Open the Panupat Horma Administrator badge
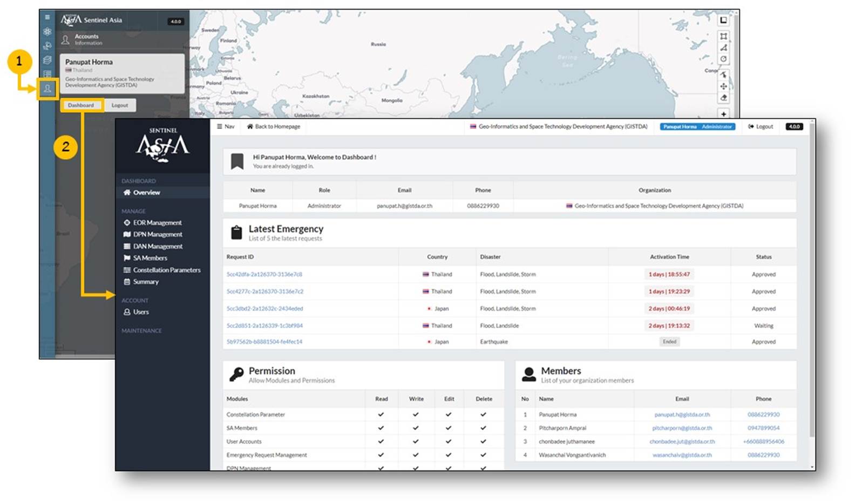Viewport: 855px width, 504px height. click(697, 126)
